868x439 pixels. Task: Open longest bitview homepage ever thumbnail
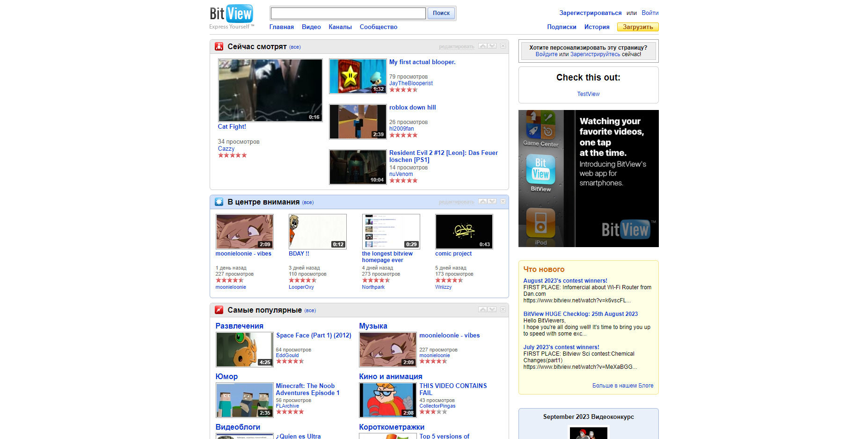click(391, 232)
